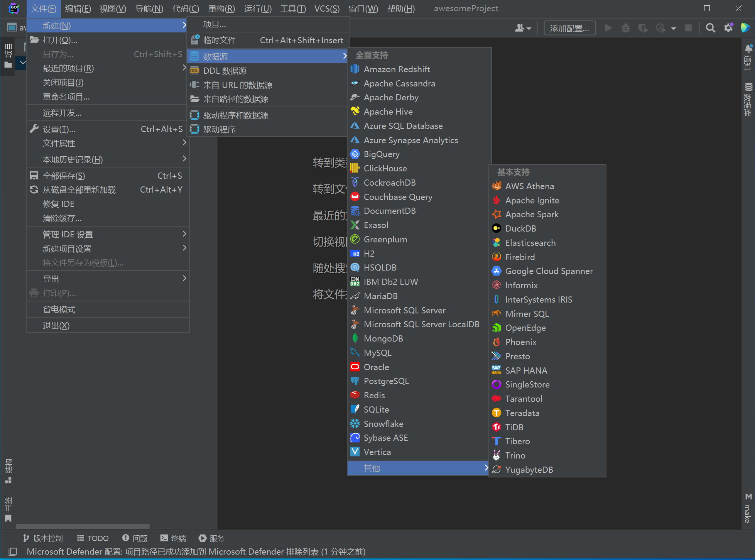The image size is (755, 560).
Task: Click the Run play icon in toolbar
Action: coord(608,28)
